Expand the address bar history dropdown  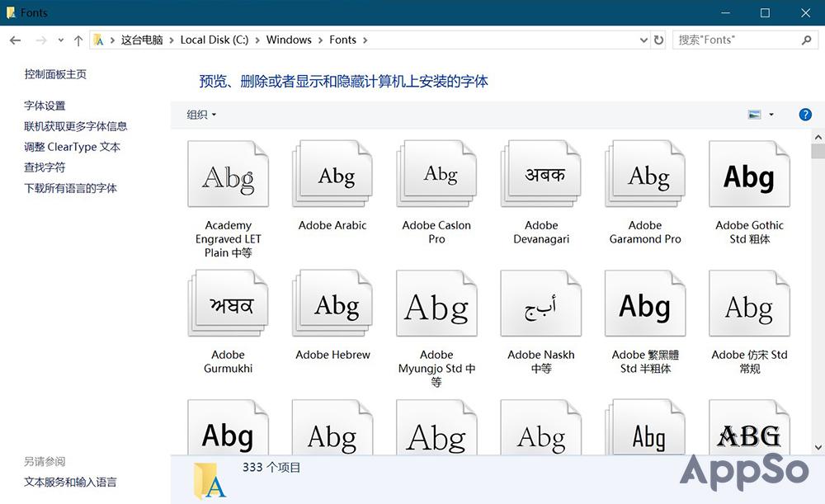pos(643,40)
